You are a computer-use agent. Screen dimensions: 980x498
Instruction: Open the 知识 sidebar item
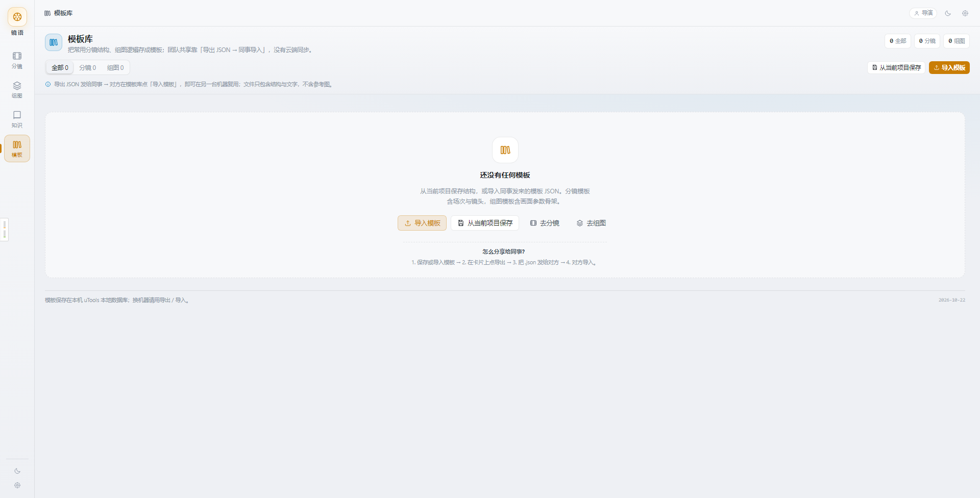point(17,119)
